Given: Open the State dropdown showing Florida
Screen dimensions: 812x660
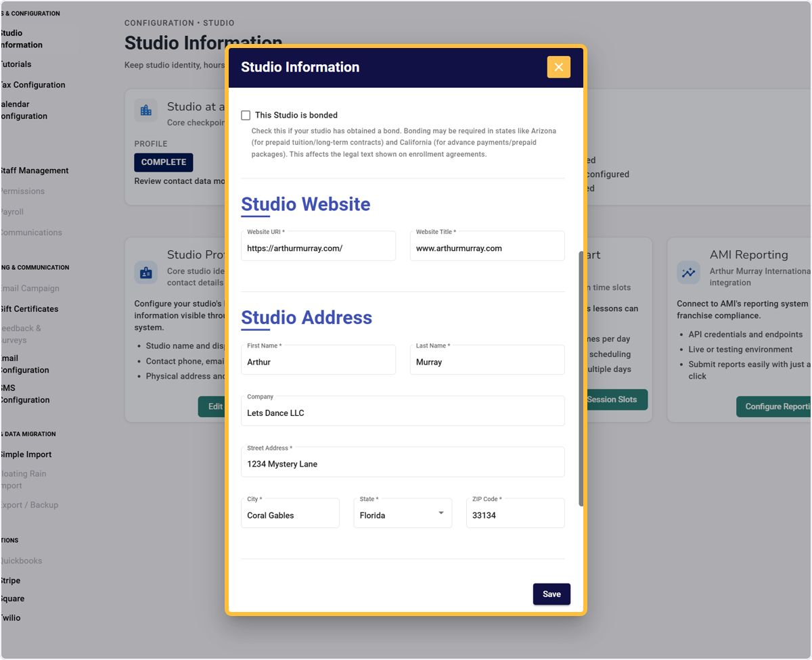Looking at the screenshot, I should (x=403, y=513).
